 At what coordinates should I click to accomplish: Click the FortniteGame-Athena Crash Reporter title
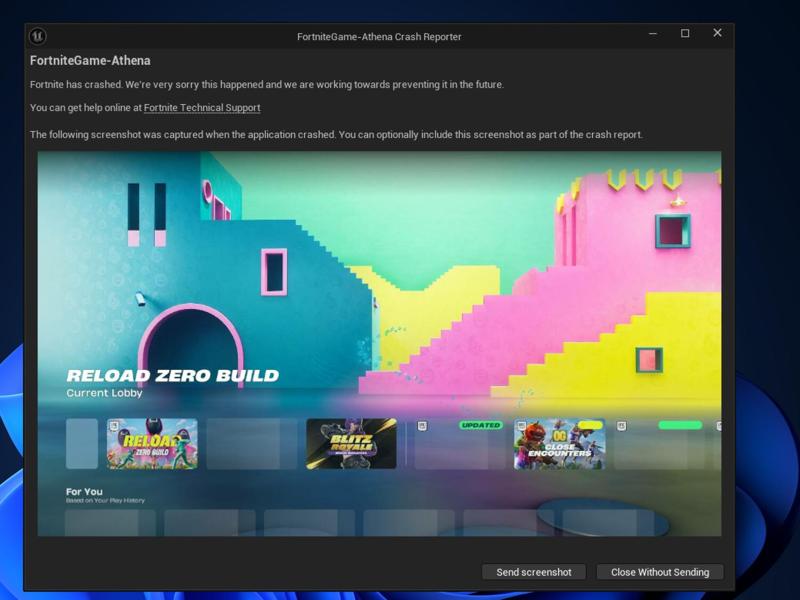click(x=379, y=37)
